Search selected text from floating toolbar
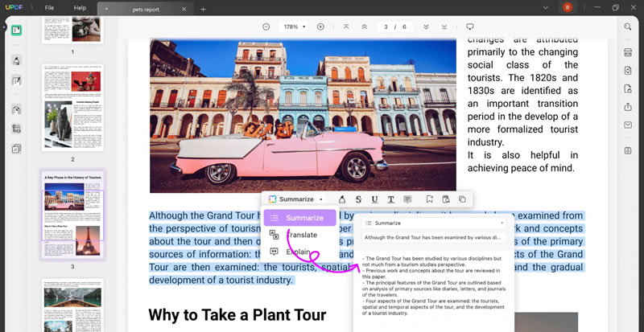The image size is (644, 332). tap(446, 199)
